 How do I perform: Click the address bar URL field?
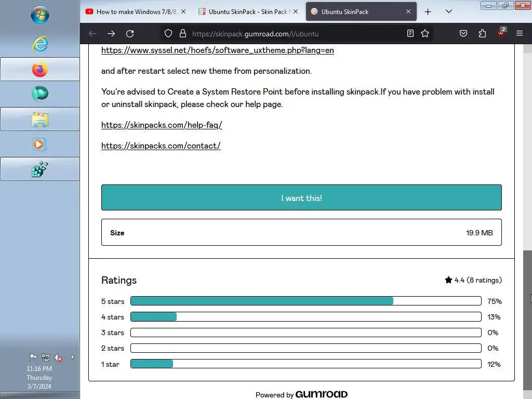tap(295, 34)
